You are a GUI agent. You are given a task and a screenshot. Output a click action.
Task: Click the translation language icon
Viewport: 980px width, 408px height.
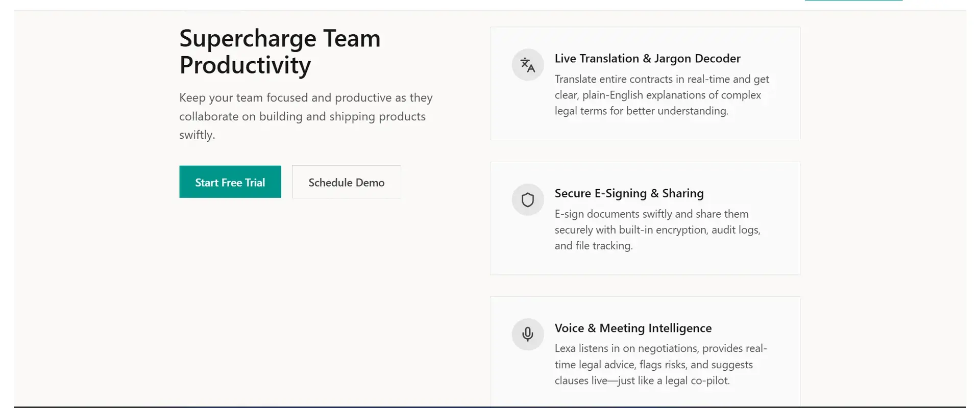tap(528, 65)
